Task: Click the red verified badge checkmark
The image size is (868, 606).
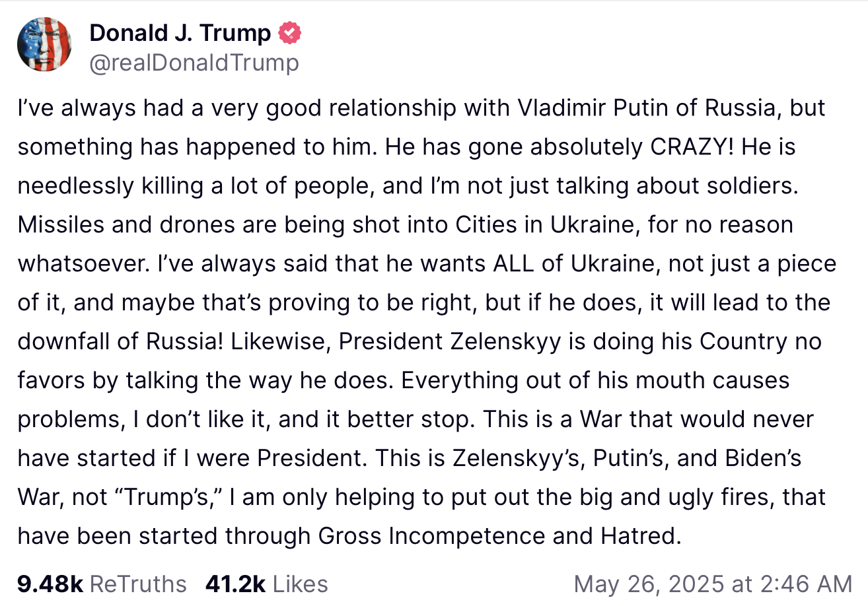Action: pos(291,32)
